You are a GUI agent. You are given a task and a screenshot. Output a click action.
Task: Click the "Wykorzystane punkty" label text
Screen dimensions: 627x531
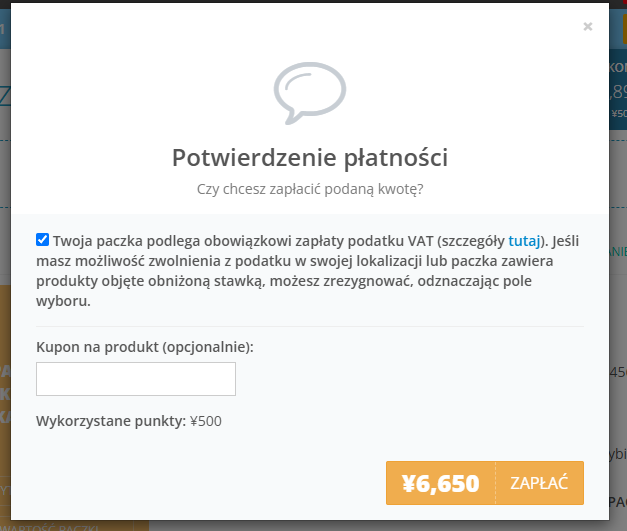point(110,421)
